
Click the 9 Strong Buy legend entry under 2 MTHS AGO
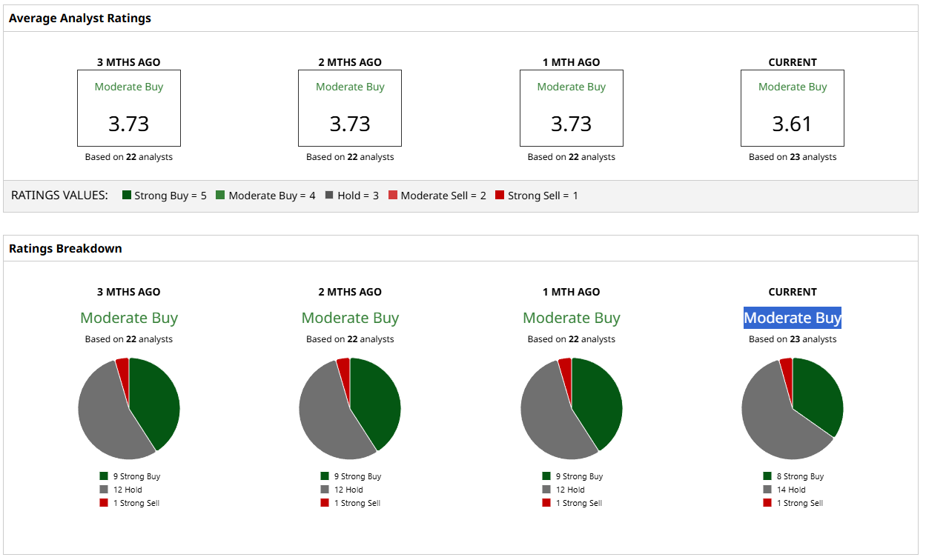351,476
